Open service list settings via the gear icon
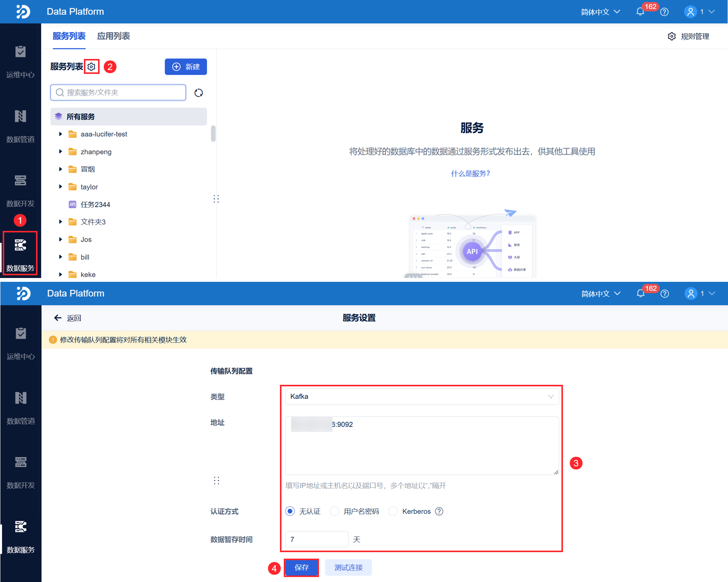Viewport: 728px width, 582px height. click(x=91, y=66)
